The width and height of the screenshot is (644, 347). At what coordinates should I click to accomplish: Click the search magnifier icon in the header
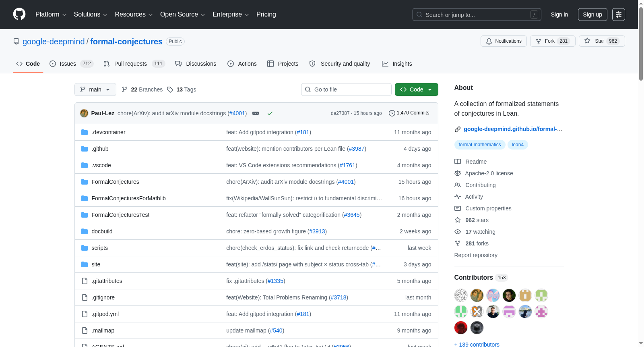tap(419, 15)
